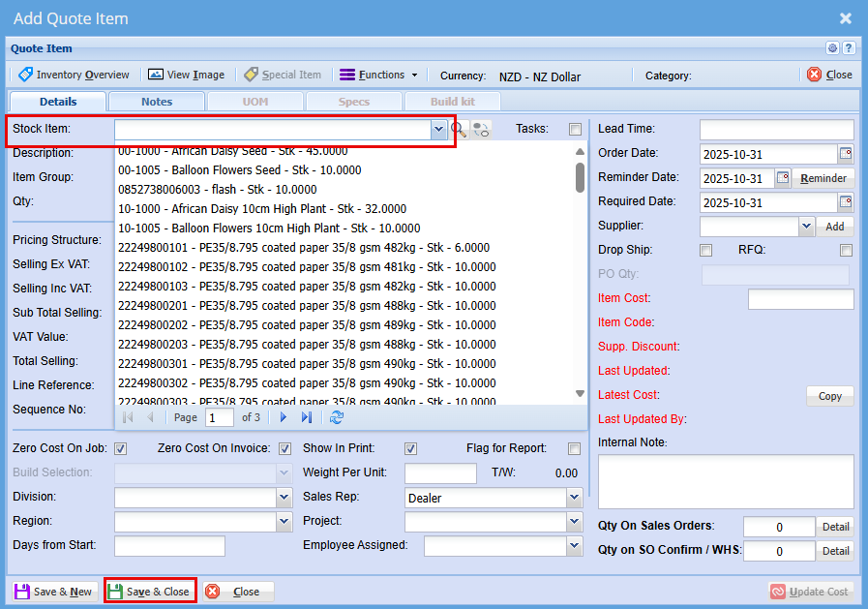Viewport: 868px width, 609px height.
Task: Open the Required Date calendar picker
Action: point(846,202)
